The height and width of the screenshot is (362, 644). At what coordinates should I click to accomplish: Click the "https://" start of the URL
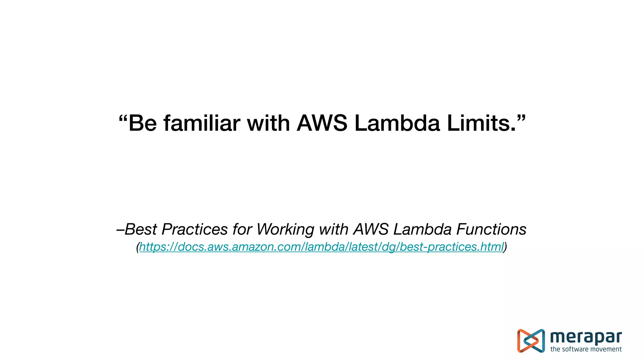(x=158, y=247)
